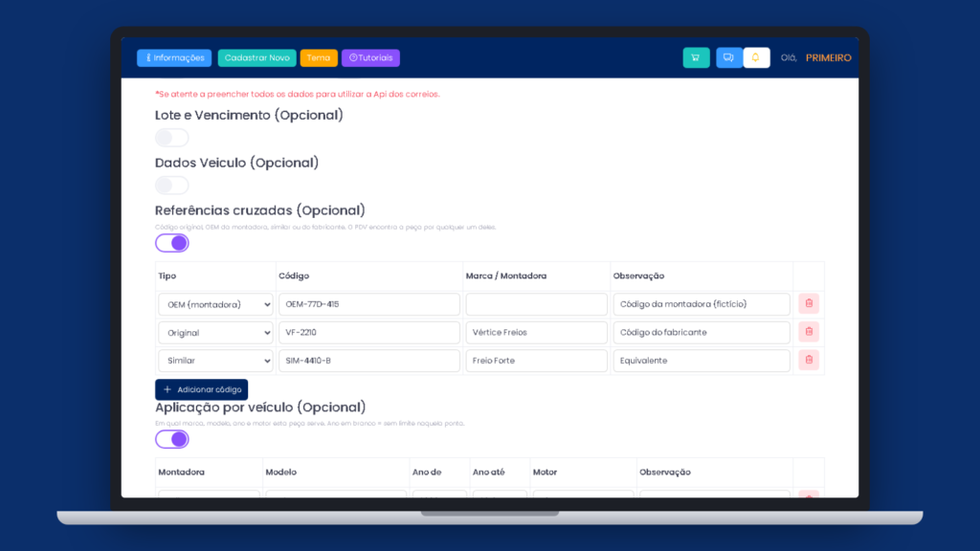980x551 pixels.
Task: Turn off Aplicação por veículo toggle
Action: click(172, 439)
